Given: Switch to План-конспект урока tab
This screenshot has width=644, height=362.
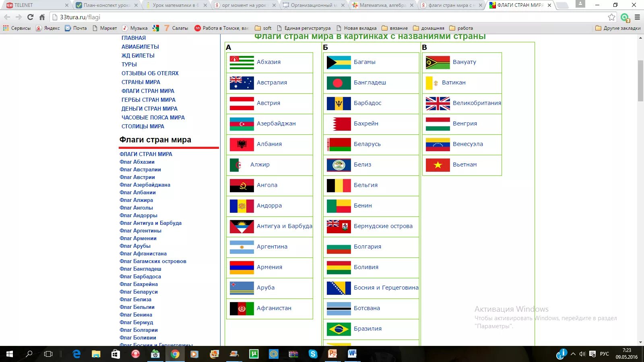Looking at the screenshot, I should coord(107,5).
